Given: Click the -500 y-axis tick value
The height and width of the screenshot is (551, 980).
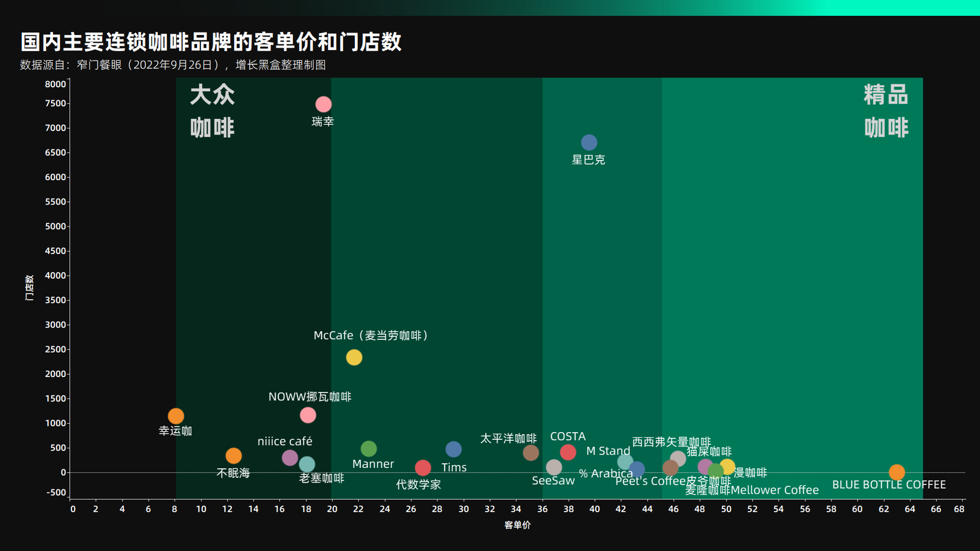Looking at the screenshot, I should coord(56,492).
